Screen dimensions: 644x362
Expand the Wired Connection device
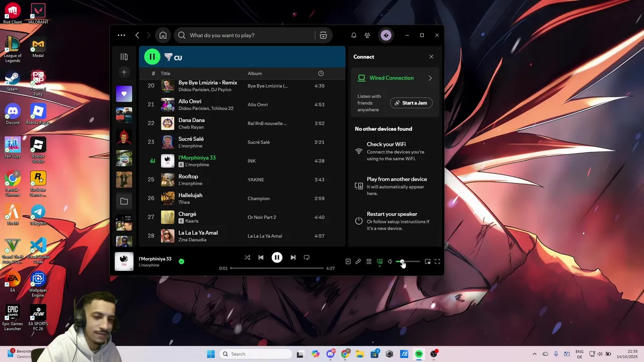(x=430, y=78)
